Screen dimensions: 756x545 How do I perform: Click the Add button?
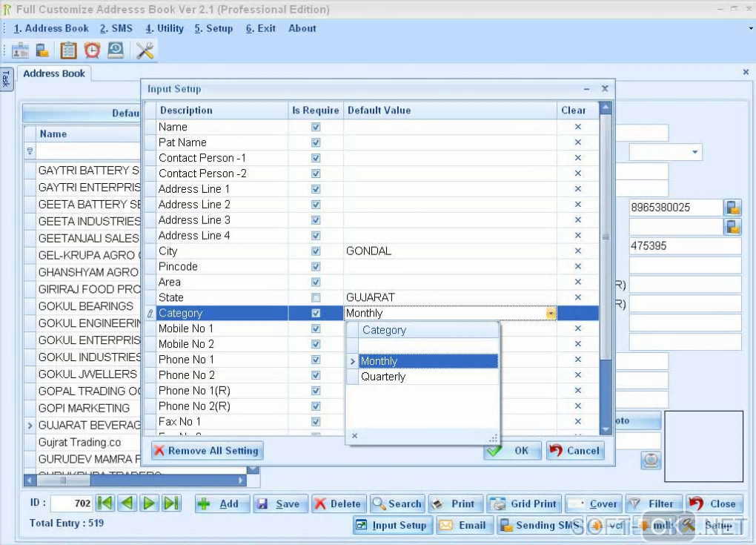[223, 504]
